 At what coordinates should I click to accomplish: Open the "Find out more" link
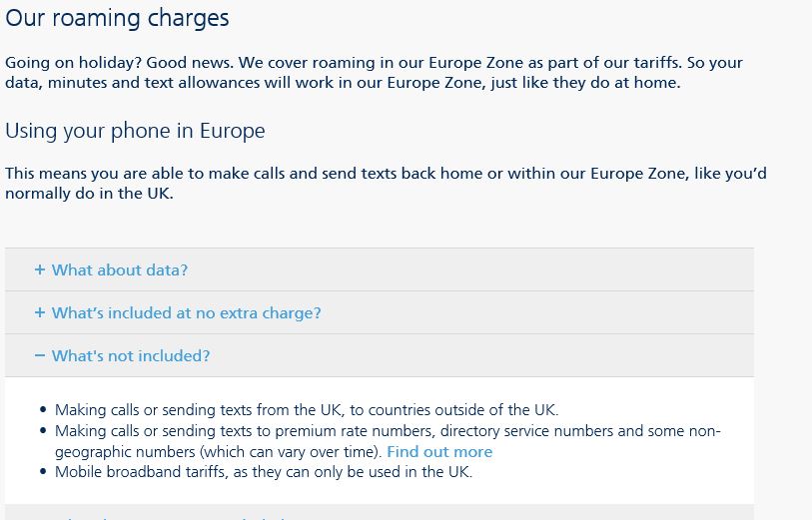[x=439, y=451]
